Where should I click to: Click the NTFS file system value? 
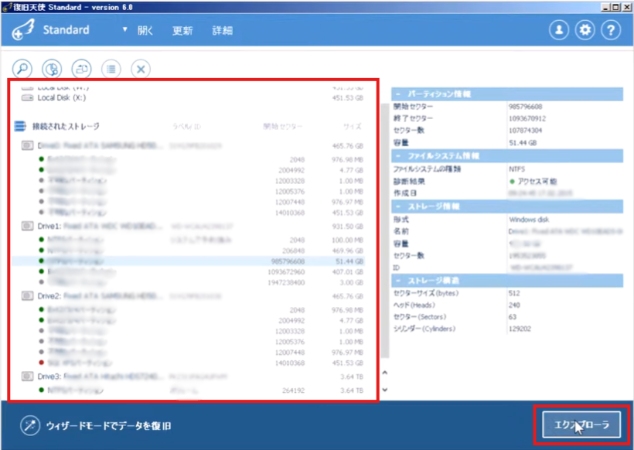[517, 169]
